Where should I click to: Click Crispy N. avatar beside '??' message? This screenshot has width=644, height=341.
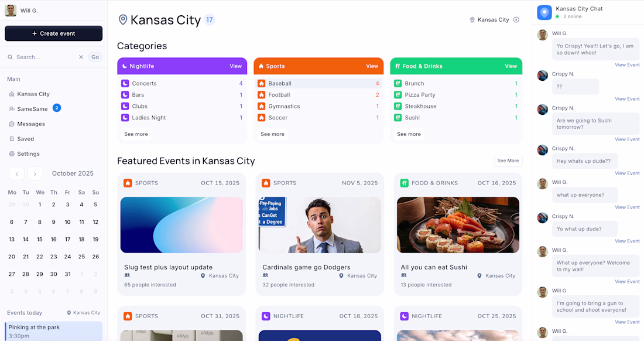pyautogui.click(x=543, y=76)
